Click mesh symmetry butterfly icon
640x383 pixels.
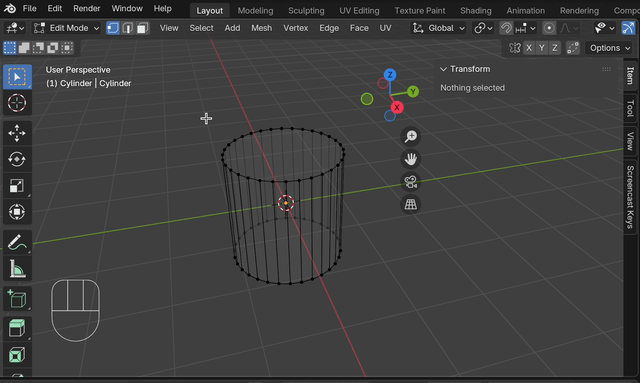(515, 48)
